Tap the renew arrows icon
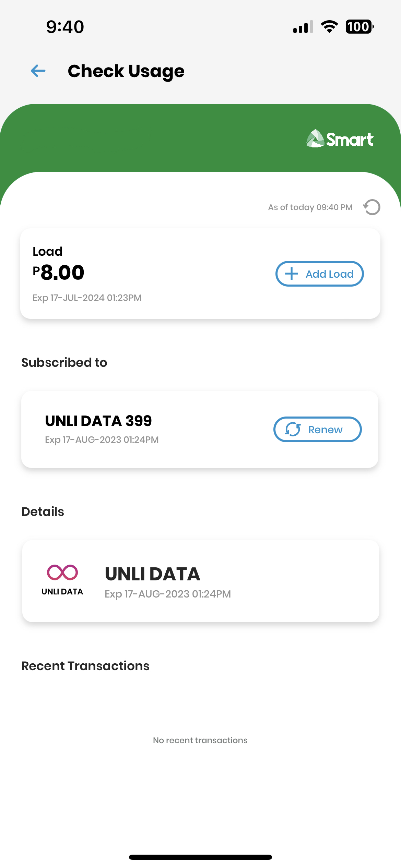 (293, 429)
